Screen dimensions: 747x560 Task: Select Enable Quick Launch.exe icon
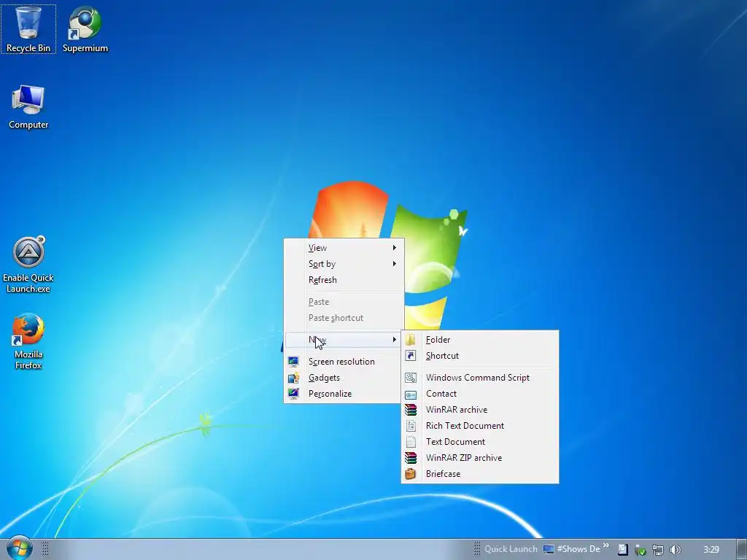(28, 265)
